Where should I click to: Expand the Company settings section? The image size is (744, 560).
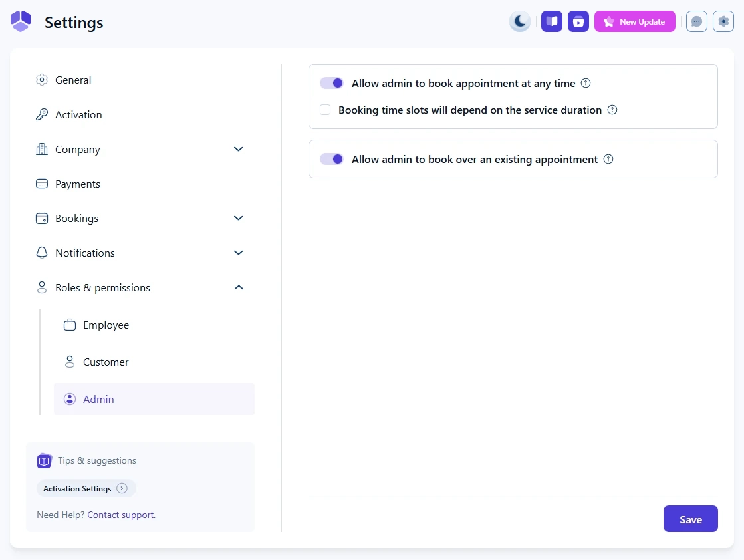239,149
